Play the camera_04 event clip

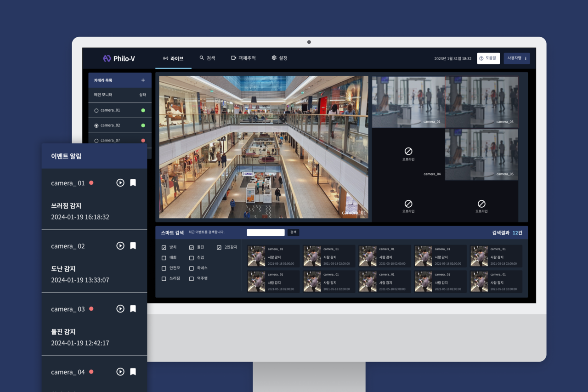pos(120,372)
